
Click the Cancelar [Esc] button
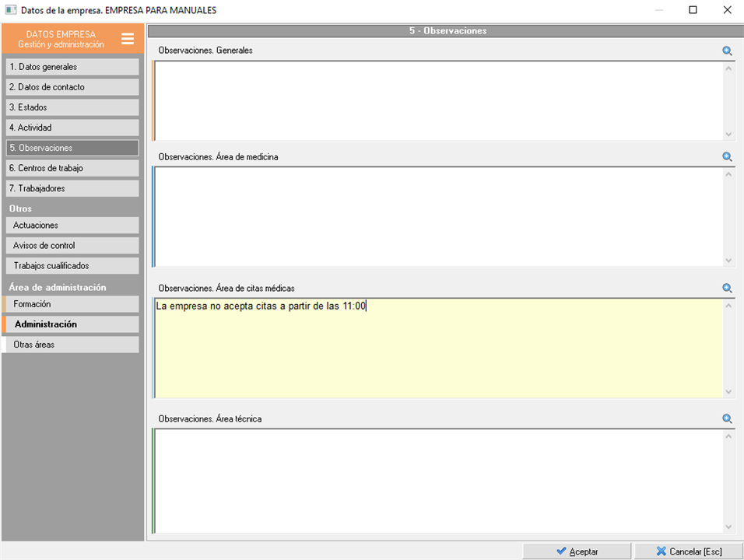[688, 551]
